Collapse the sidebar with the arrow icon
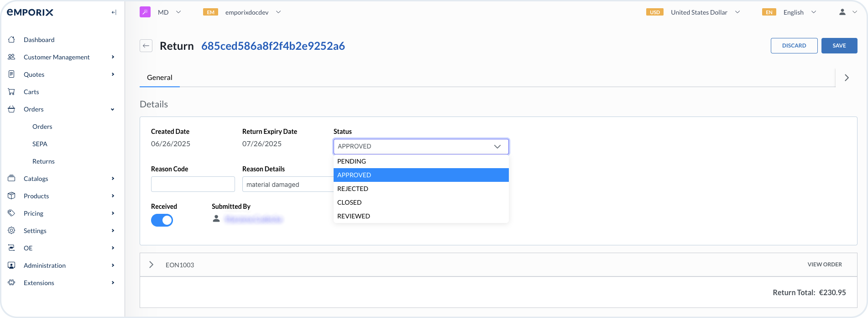 [114, 12]
